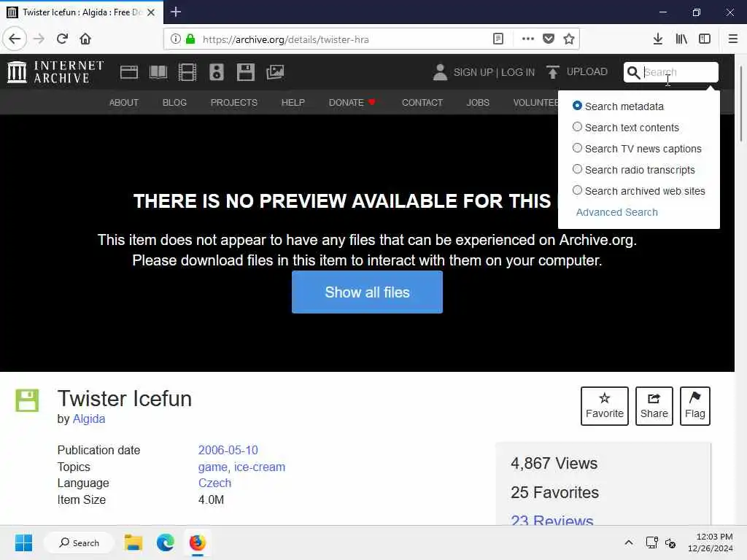Open the HELP nav item
This screenshot has width=747, height=560.
[293, 102]
